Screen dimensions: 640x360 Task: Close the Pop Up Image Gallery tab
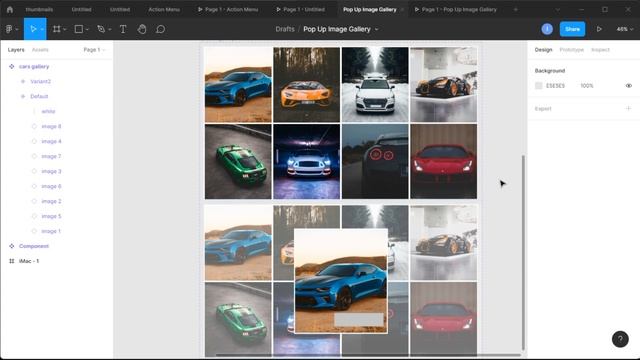click(x=402, y=9)
